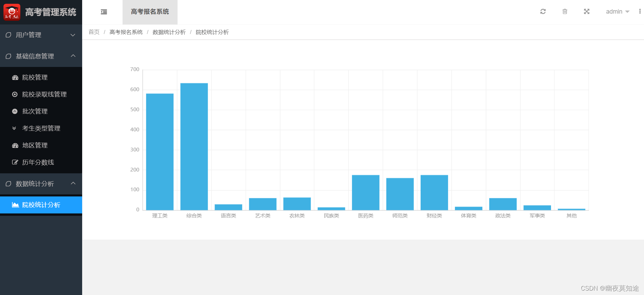Click the 农林类 bar in the chart
644x295 pixels.
(x=297, y=204)
